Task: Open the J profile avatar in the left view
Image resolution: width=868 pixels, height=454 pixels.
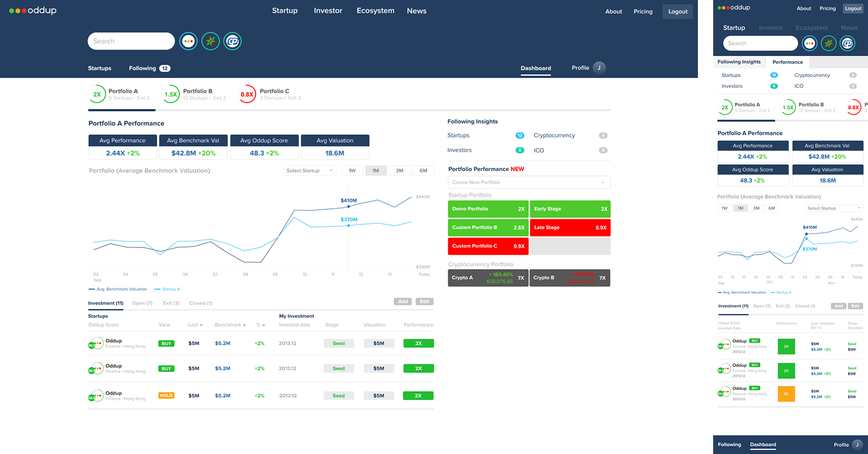Action: click(x=599, y=68)
